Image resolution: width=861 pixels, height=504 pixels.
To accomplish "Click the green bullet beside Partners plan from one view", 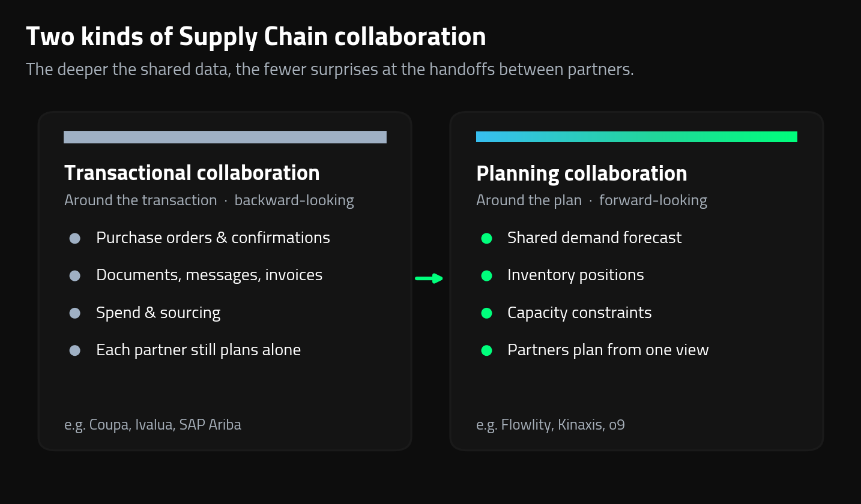I will click(x=487, y=350).
